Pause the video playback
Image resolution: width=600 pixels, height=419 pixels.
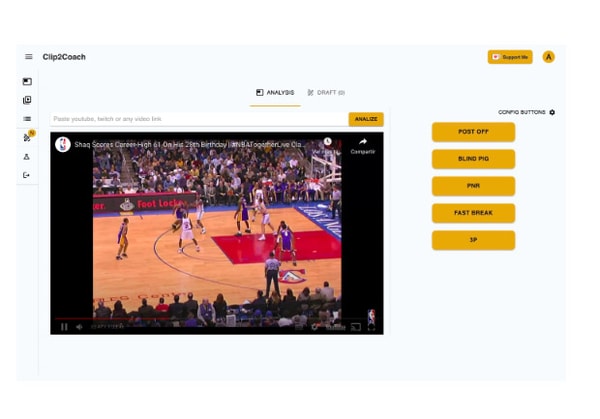64,326
